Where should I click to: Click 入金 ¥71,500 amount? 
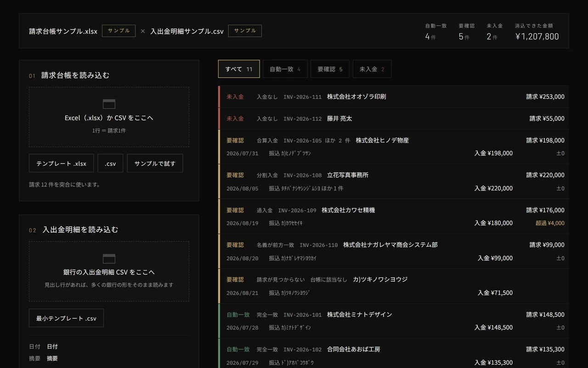coord(495,293)
